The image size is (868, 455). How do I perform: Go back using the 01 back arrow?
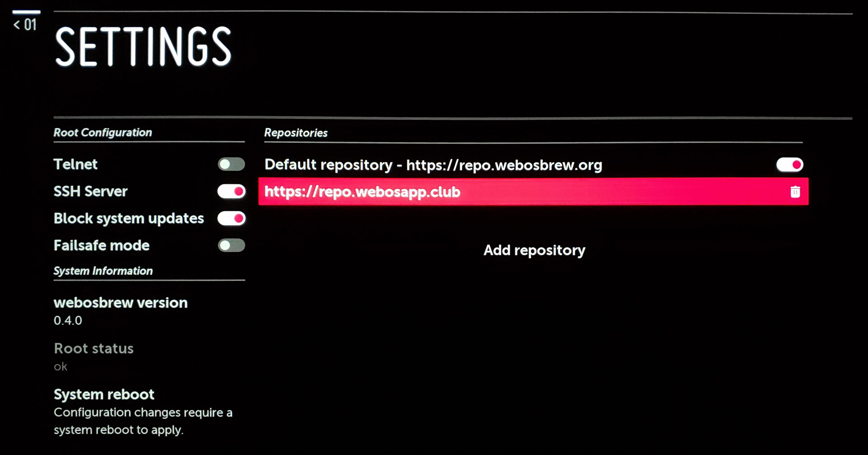click(x=25, y=24)
